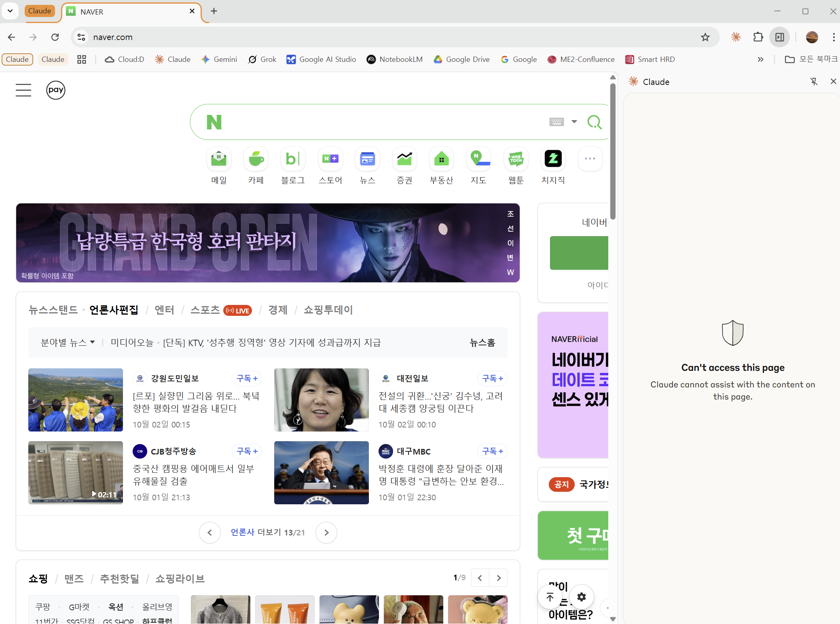Screen dimensions: 840x624
Task: Click the 뉴스홈 link
Action: tap(482, 343)
